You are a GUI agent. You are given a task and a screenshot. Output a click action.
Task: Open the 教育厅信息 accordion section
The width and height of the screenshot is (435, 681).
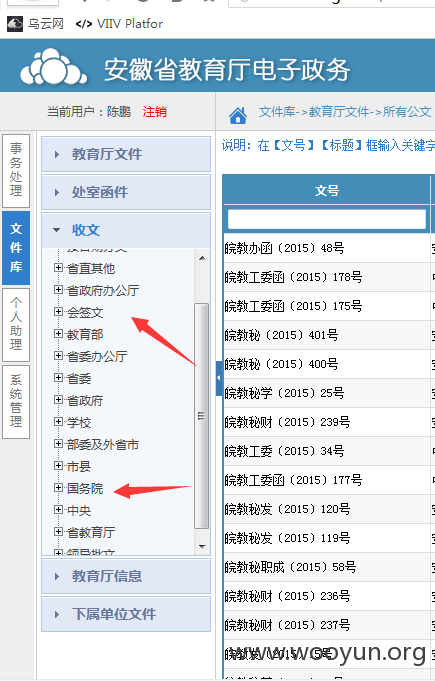click(x=126, y=576)
